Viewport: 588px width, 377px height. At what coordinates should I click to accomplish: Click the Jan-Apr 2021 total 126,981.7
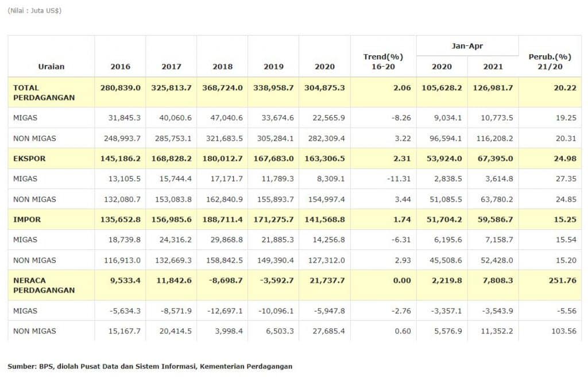pos(492,87)
